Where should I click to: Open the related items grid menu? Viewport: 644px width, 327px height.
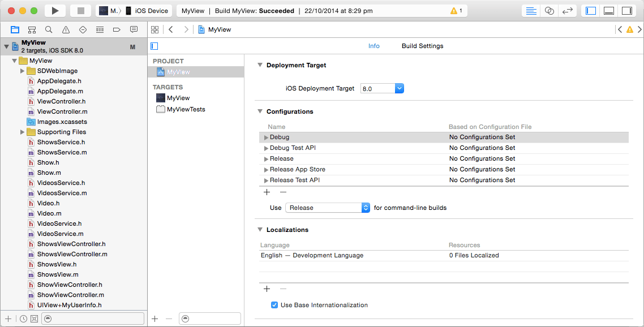155,29
